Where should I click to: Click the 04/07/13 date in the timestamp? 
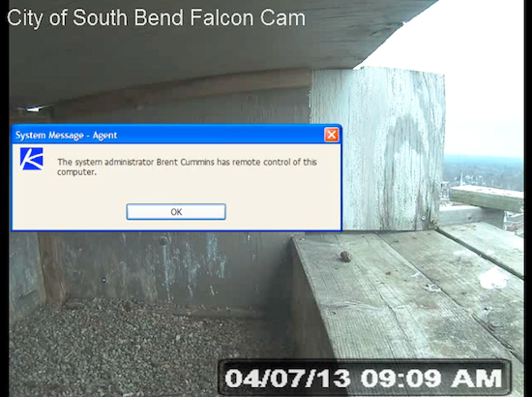(x=287, y=378)
